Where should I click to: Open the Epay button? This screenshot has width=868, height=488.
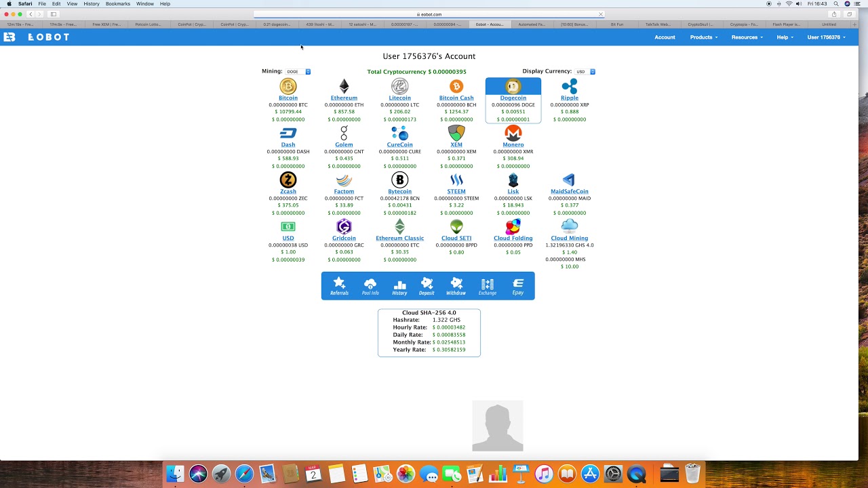(x=518, y=286)
